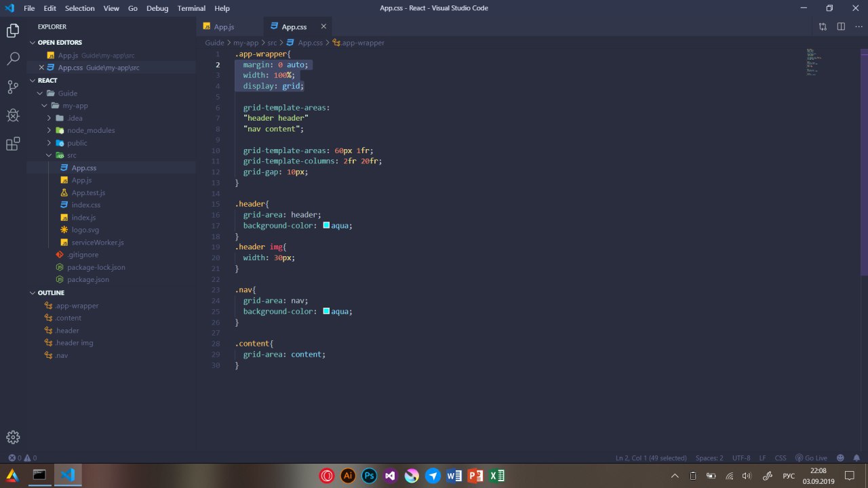Open notifications bell in status bar
Screen dimensions: 868x488
coord(858,457)
